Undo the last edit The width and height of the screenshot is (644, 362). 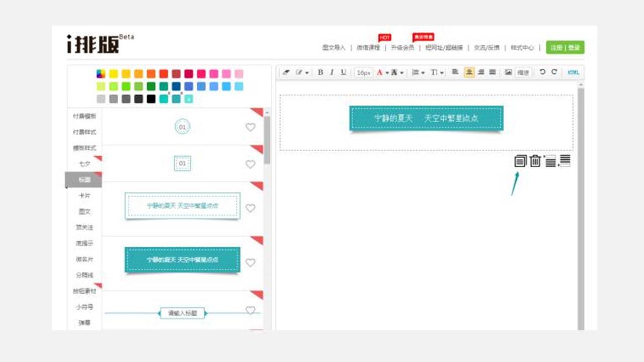click(x=542, y=72)
